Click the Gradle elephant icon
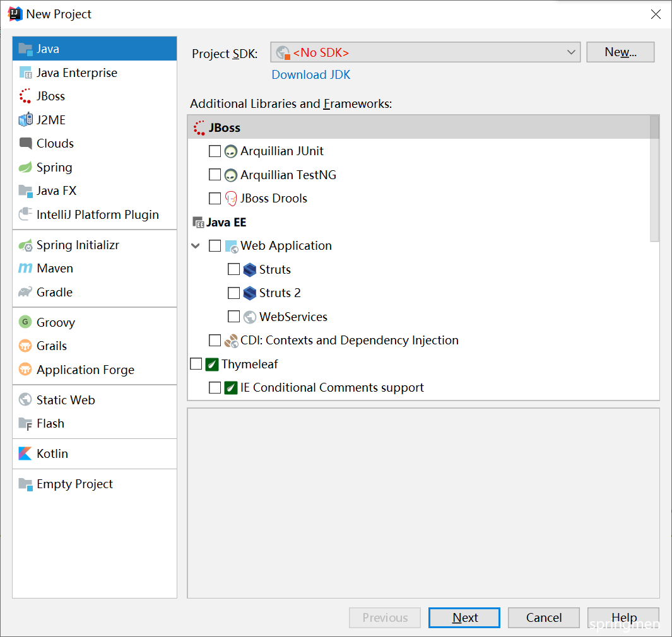This screenshot has width=672, height=637. (x=25, y=292)
